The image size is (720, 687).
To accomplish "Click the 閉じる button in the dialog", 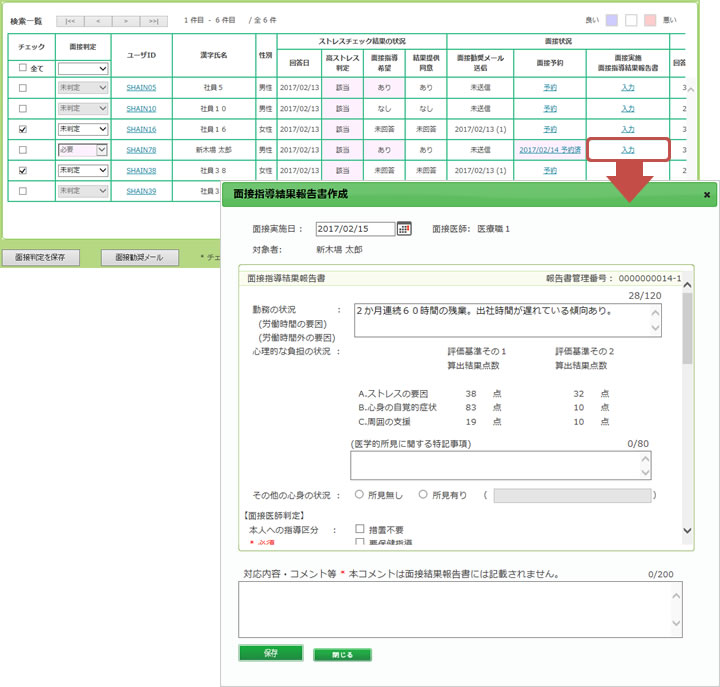I will (343, 655).
